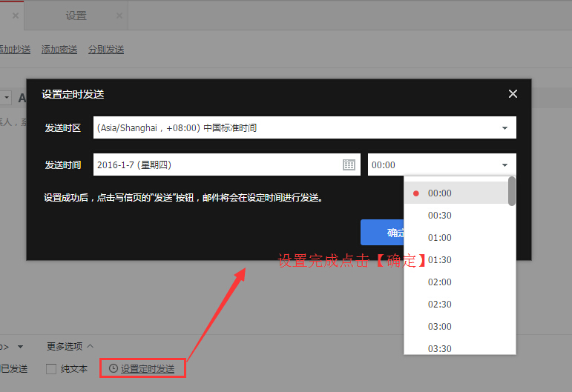The height and width of the screenshot is (392, 572).
Task: Click the 2016-1-7 send date field
Action: (x=215, y=165)
